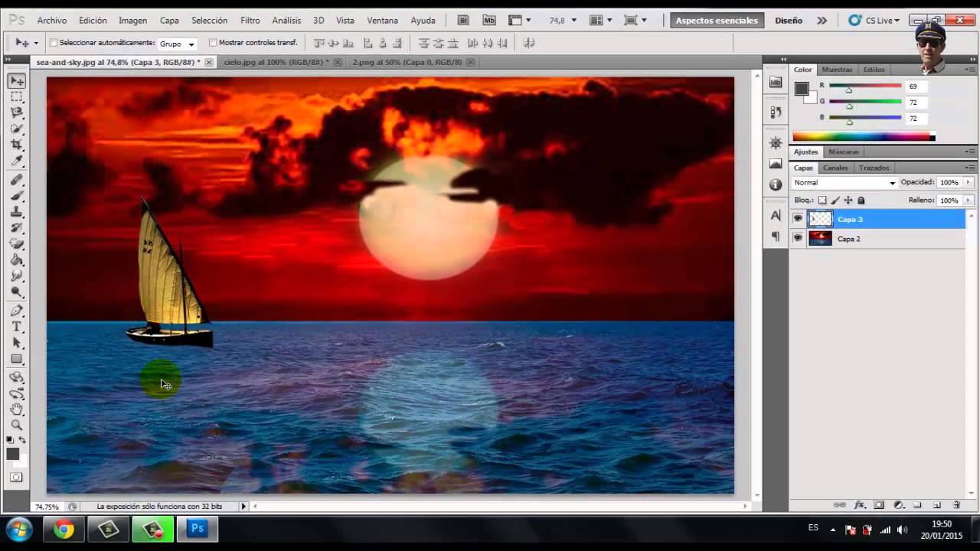
Task: Open the Relleno slider arrow
Action: tap(969, 201)
